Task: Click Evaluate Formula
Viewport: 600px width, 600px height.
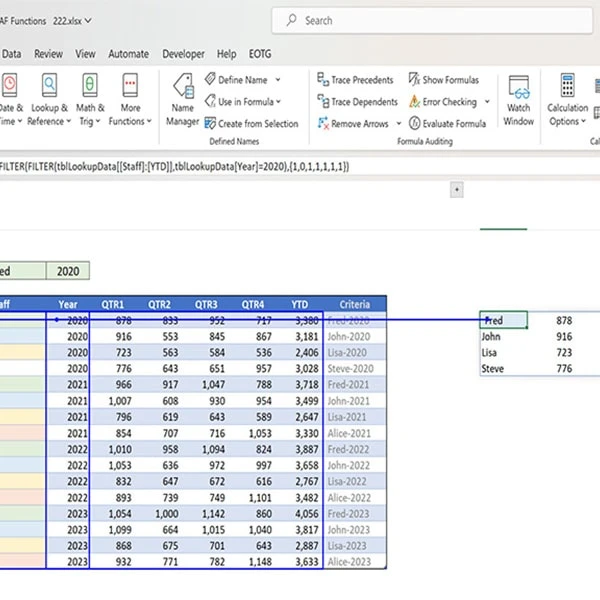Action: (449, 124)
